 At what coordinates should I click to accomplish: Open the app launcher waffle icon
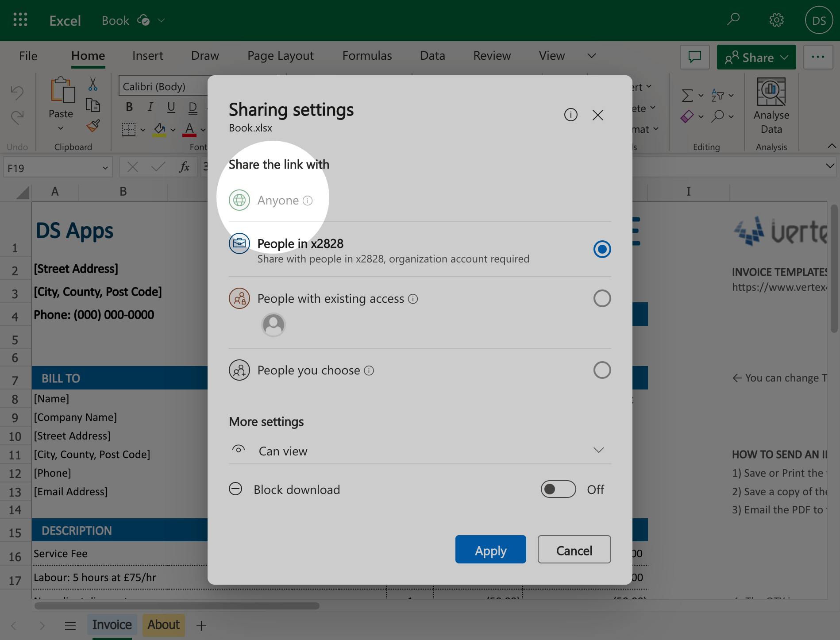point(20,20)
